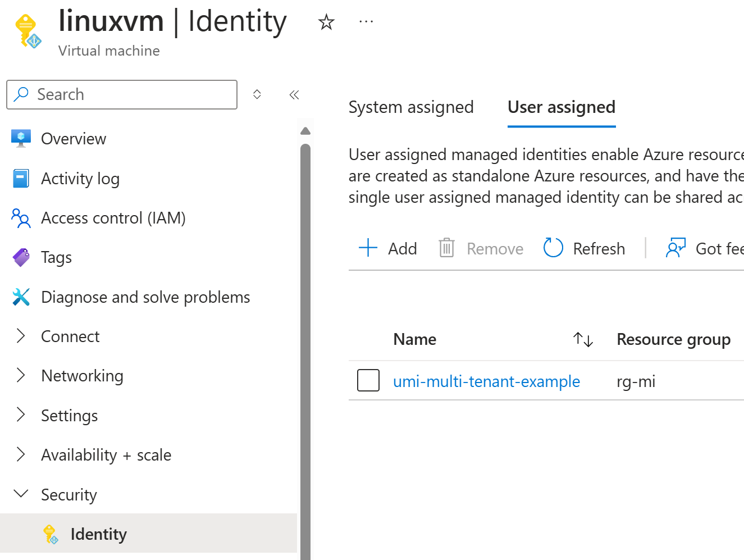
Task: Toggle expand/collapse all menu groups icon
Action: 257,94
